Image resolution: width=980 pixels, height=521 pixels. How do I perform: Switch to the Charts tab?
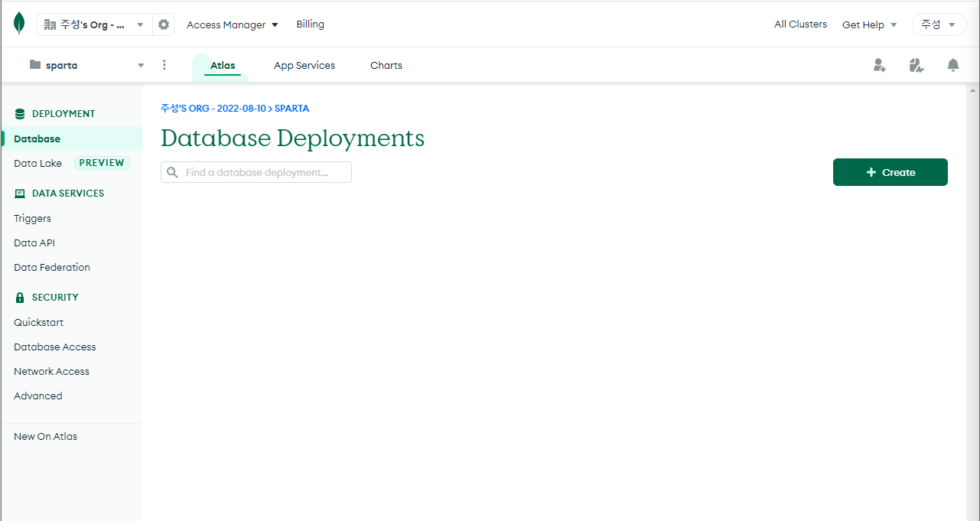click(x=386, y=66)
